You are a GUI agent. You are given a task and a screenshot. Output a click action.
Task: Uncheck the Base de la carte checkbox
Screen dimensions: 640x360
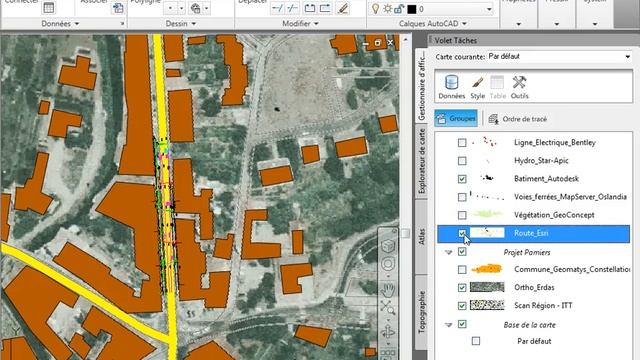point(462,324)
